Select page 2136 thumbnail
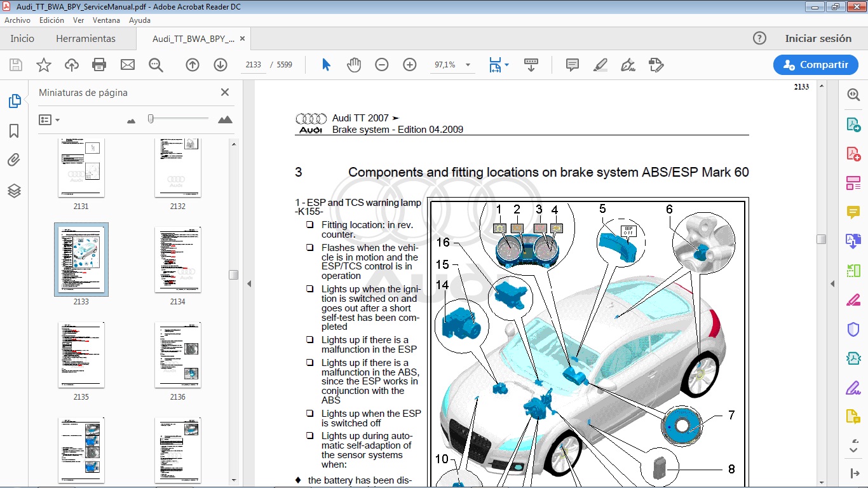This screenshot has width=868, height=488. click(x=178, y=355)
